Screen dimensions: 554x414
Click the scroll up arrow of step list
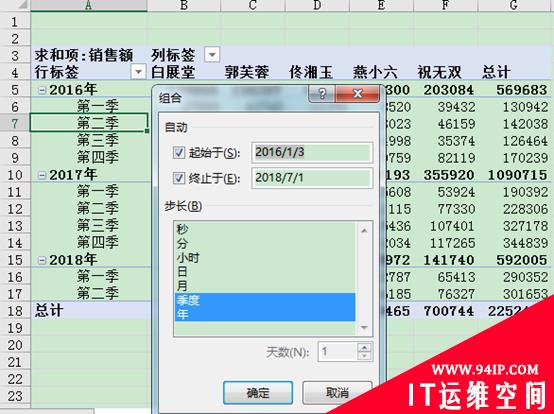click(x=364, y=231)
